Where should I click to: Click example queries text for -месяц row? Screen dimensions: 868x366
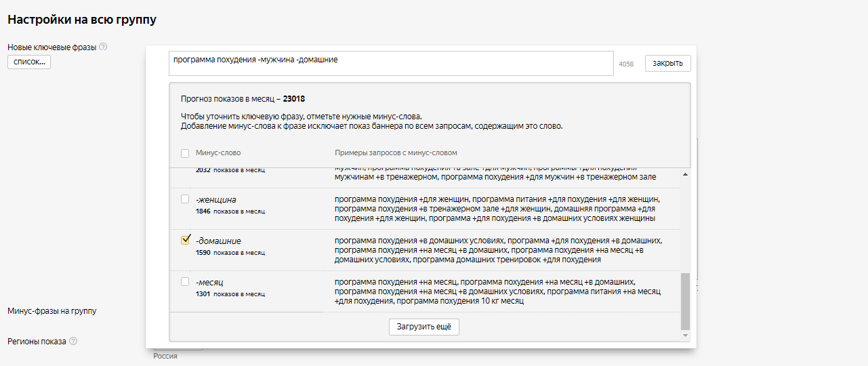497,291
